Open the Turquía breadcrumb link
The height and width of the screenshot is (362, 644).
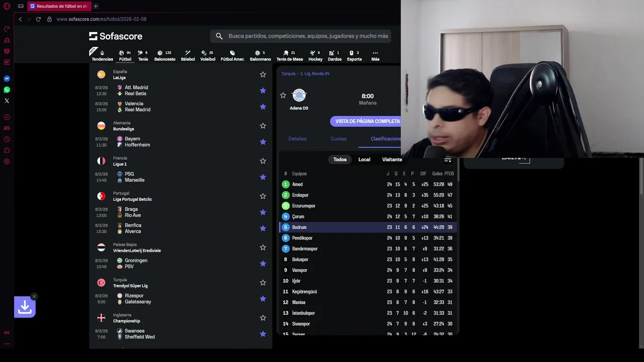(288, 73)
